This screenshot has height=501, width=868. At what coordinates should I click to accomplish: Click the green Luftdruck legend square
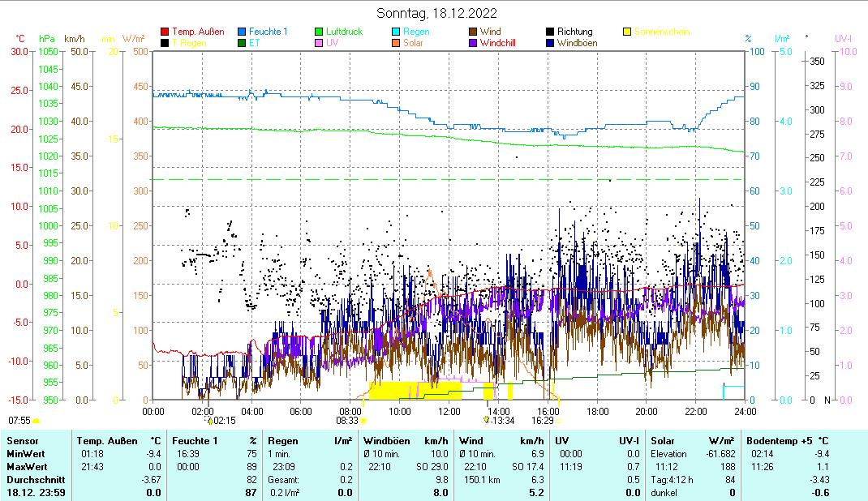coord(320,32)
